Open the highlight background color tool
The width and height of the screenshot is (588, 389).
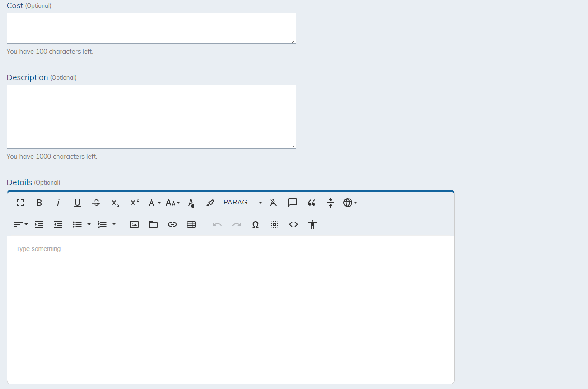(210, 203)
